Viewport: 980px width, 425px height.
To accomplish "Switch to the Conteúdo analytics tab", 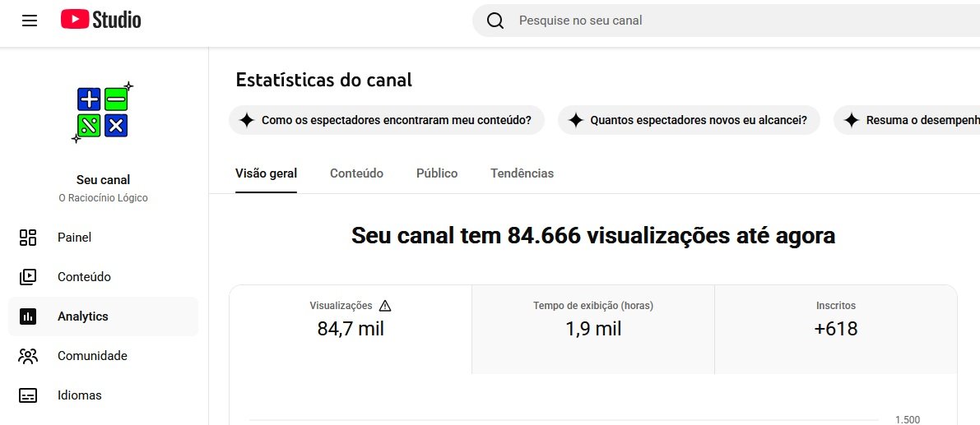I will coord(356,173).
